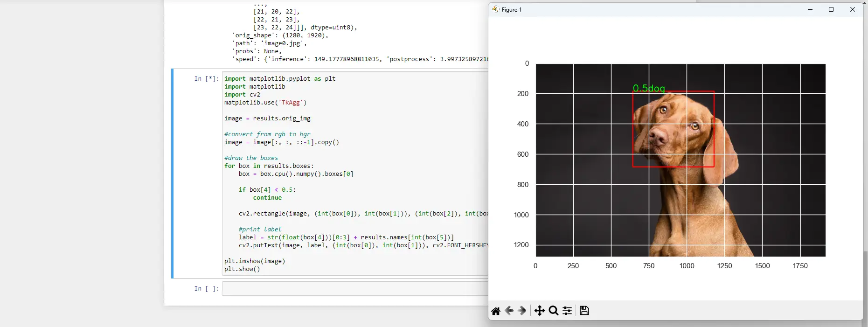Go back to the previous plot view
This screenshot has width=868, height=327.
coord(509,311)
